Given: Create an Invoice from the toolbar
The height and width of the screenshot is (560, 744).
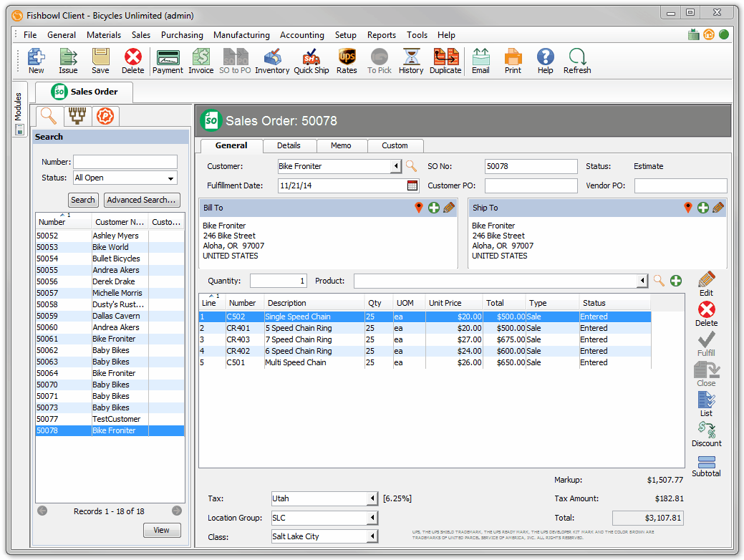Looking at the screenshot, I should (x=201, y=61).
